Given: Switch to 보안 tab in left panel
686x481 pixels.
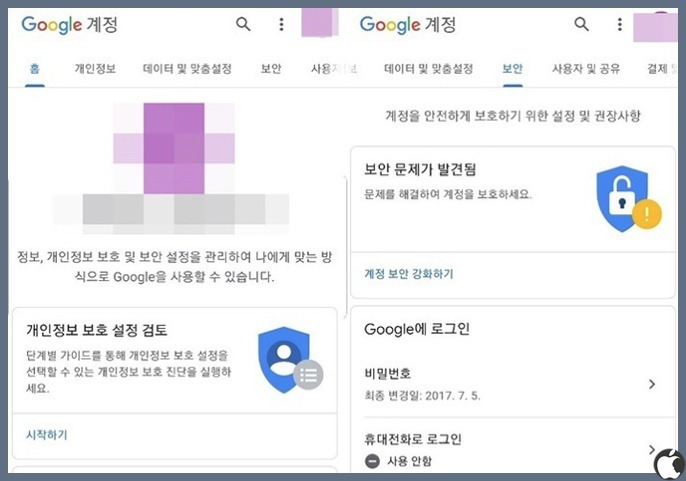Looking at the screenshot, I should coord(271,69).
